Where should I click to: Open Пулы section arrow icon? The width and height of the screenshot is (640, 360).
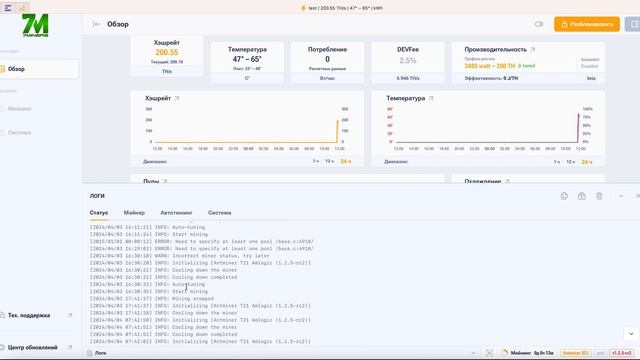click(165, 181)
